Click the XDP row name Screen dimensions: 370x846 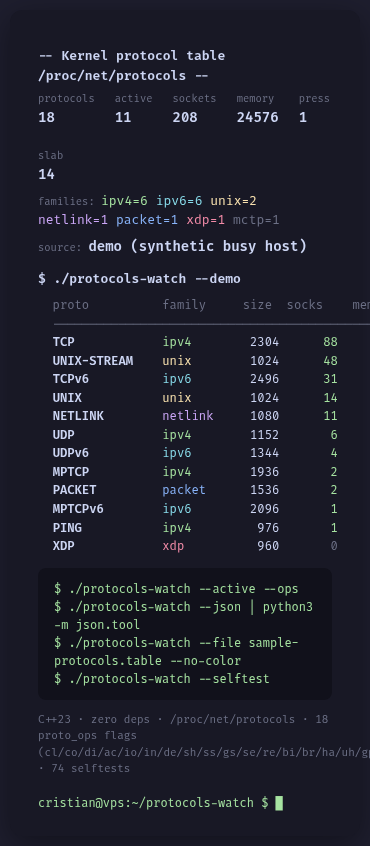(x=64, y=546)
